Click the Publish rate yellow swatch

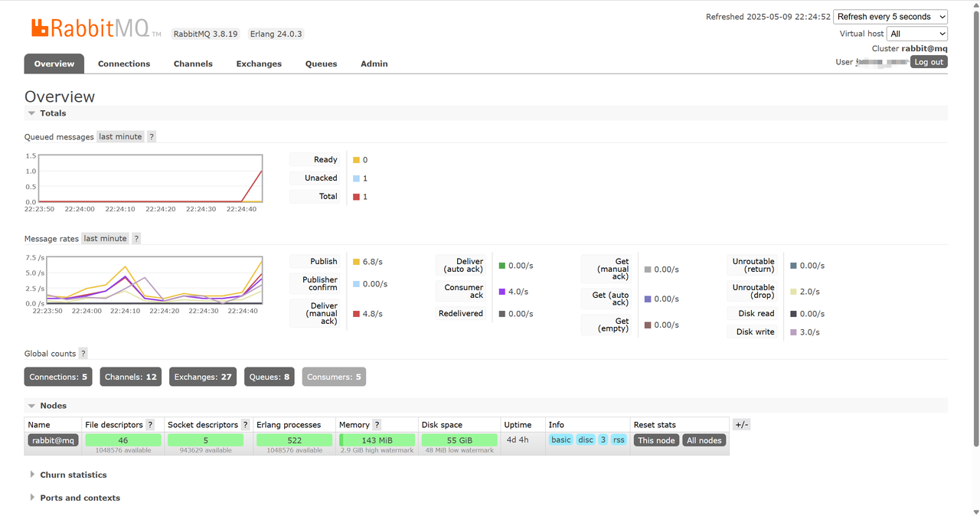coord(356,262)
